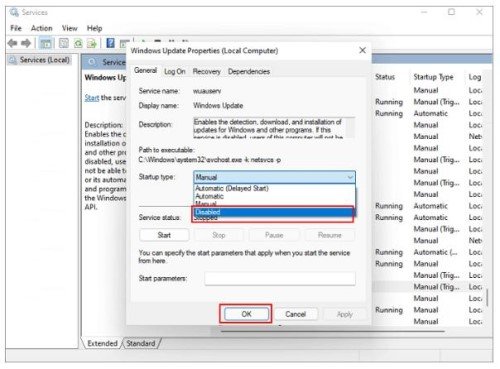Click the Windows Update display name value
Screen dimensions: 500x369
pos(218,106)
